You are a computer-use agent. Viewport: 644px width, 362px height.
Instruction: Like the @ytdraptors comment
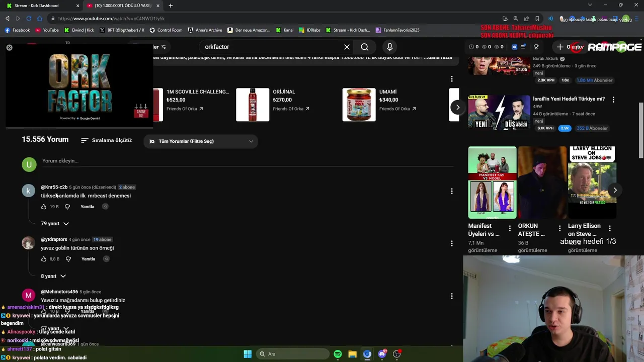click(x=44, y=259)
